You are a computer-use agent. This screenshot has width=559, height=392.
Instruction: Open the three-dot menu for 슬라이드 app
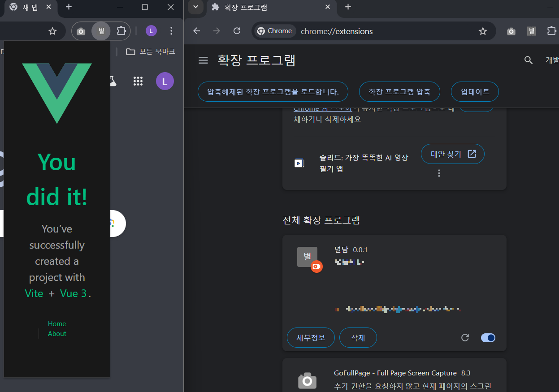coord(439,173)
